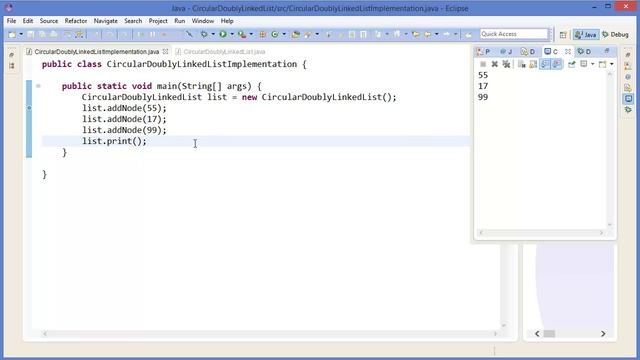The width and height of the screenshot is (640, 360).
Task: Open the External Tools dropdown arrow
Action: (x=251, y=35)
